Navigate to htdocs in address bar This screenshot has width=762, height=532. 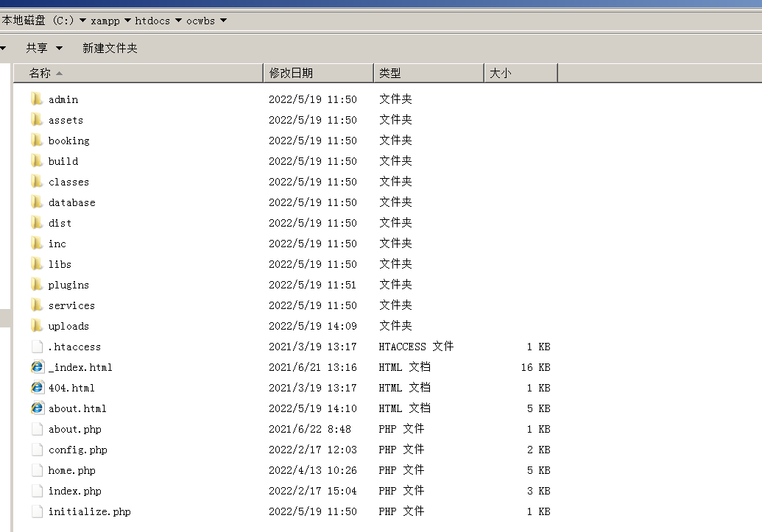coord(152,21)
